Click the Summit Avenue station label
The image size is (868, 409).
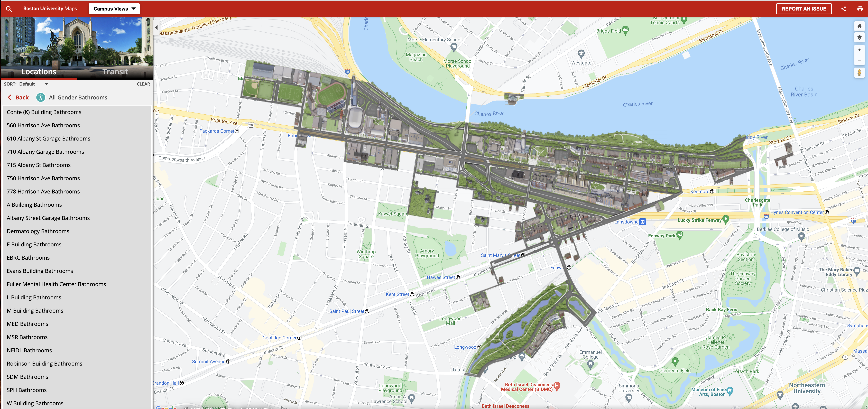point(209,361)
